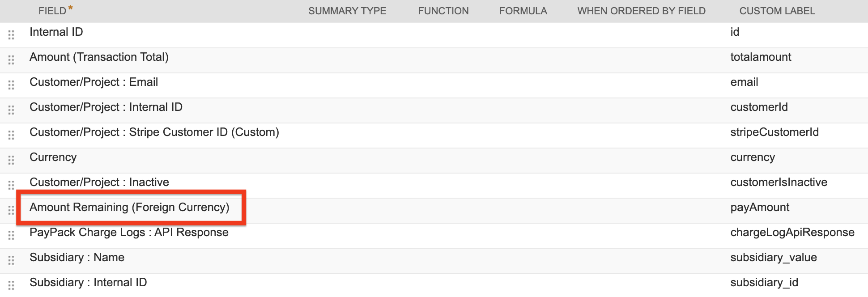Click the CUSTOM LABEL column header
The height and width of the screenshot is (297, 868).
coord(777,11)
